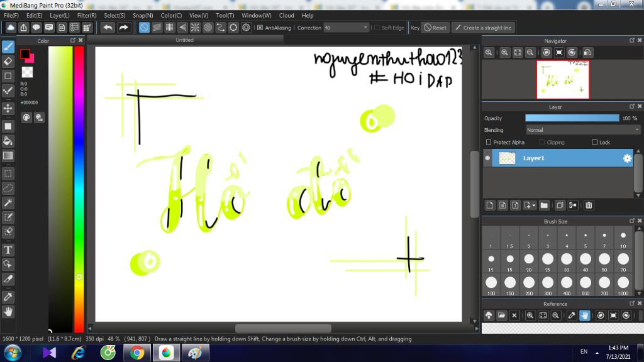This screenshot has width=644, height=362.
Task: Select the Magic Wand tool
Action: [x=8, y=203]
